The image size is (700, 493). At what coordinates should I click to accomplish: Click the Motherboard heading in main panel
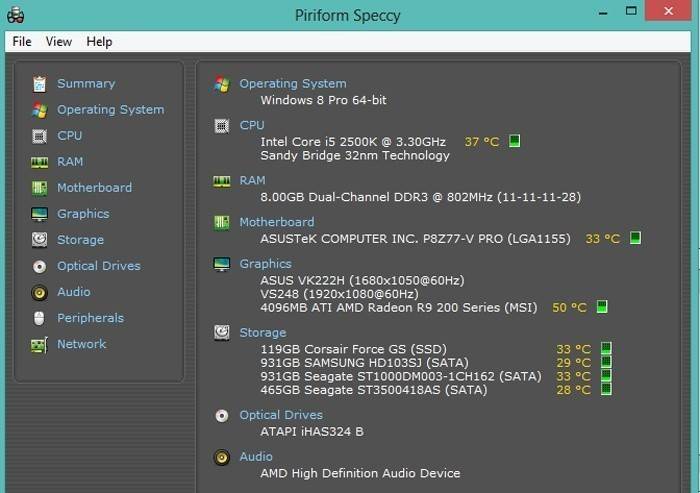click(x=276, y=222)
